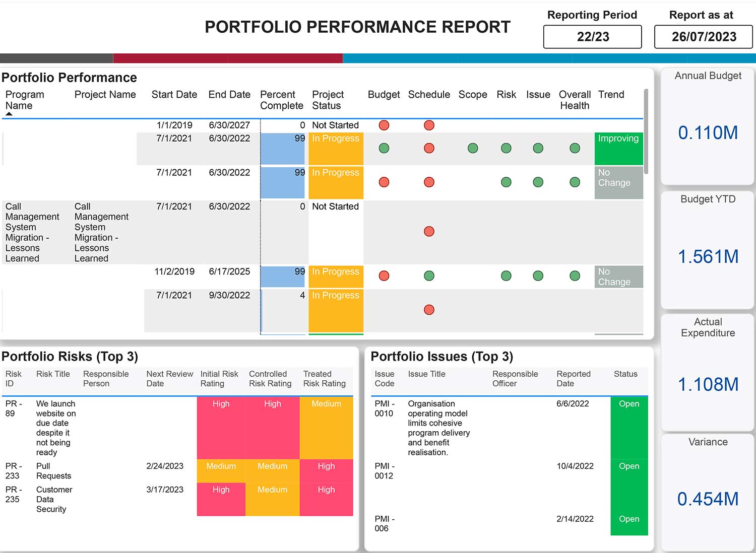
Task: Click the 6/17/2025 end date cell
Action: [x=229, y=271]
